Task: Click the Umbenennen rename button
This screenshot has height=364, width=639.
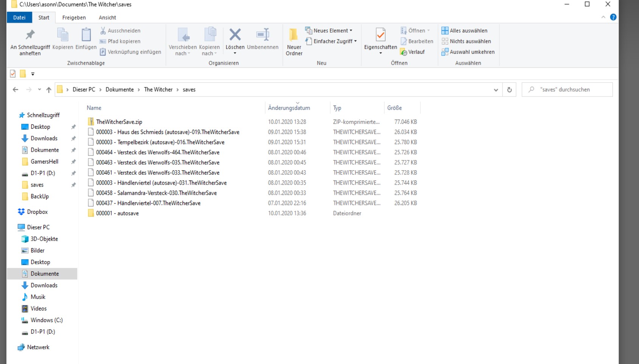Action: click(263, 39)
